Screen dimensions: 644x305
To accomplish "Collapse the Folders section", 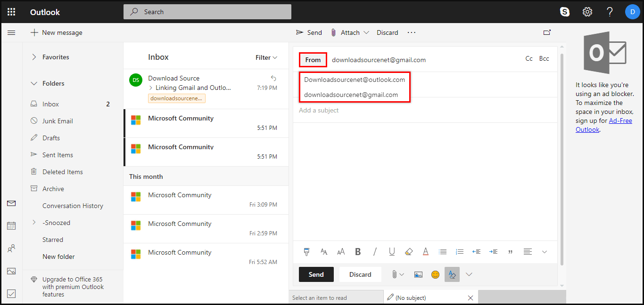I will [34, 83].
